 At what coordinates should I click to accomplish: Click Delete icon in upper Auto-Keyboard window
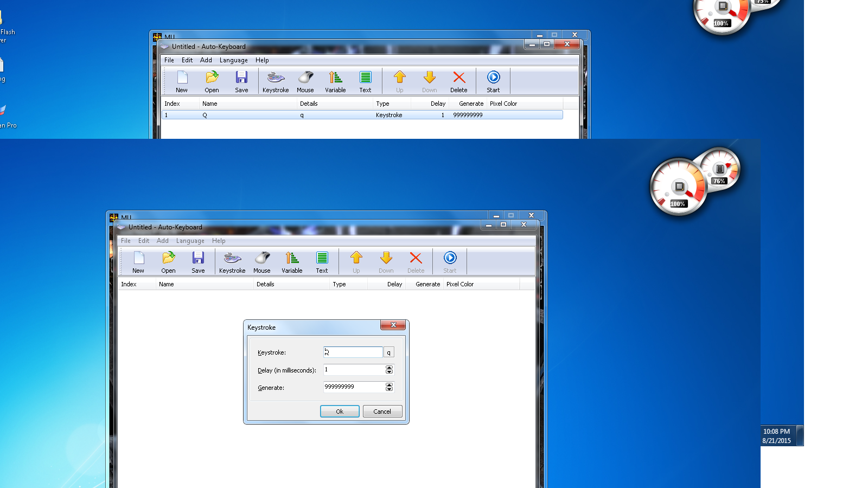click(459, 81)
